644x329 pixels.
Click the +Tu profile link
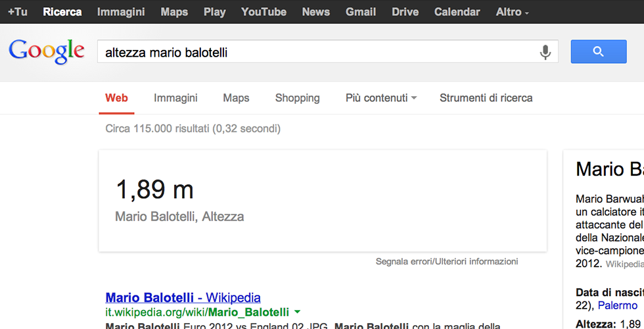(18, 12)
